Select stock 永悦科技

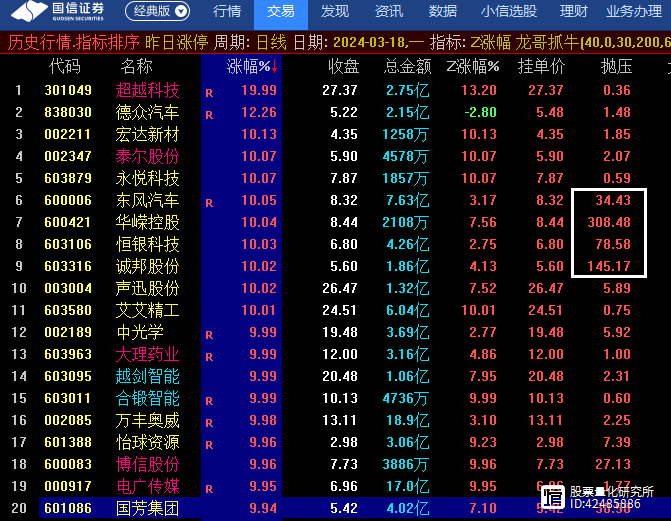click(x=147, y=178)
